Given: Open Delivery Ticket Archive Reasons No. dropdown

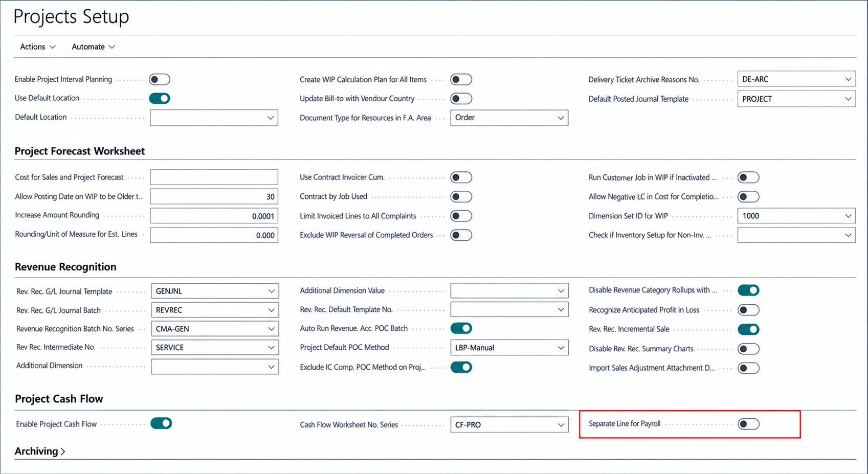Looking at the screenshot, I should coord(796,79).
